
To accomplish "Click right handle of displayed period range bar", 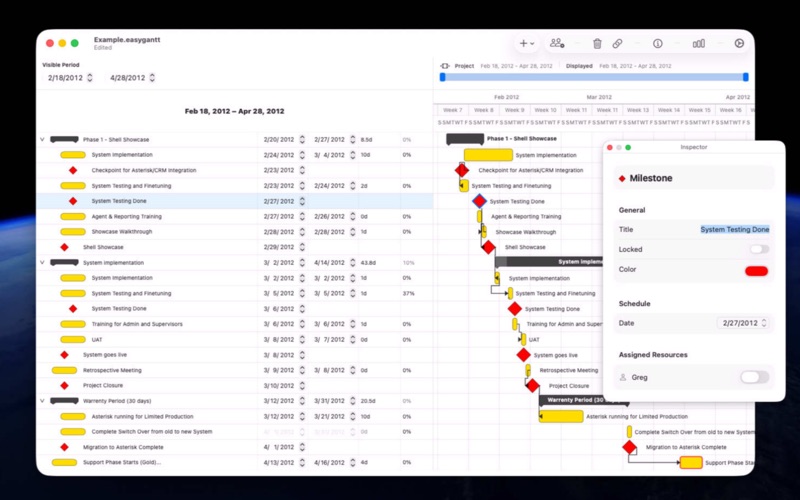I will coord(745,77).
